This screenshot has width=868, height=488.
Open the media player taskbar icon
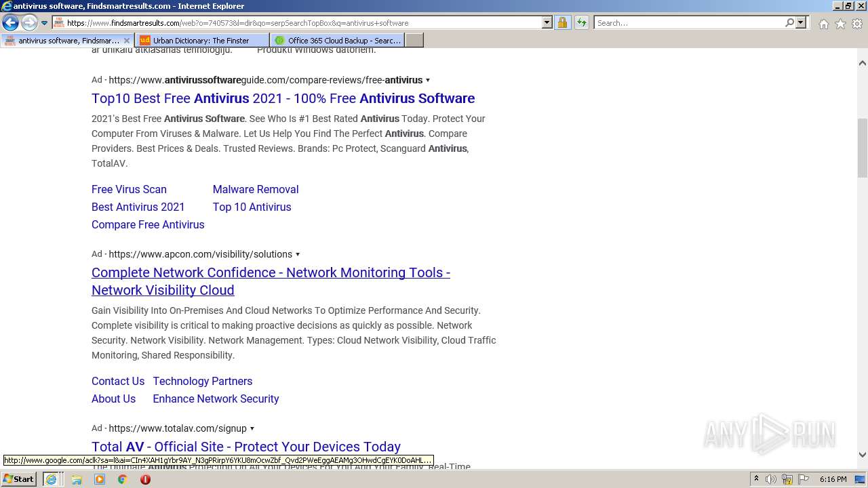[100, 479]
